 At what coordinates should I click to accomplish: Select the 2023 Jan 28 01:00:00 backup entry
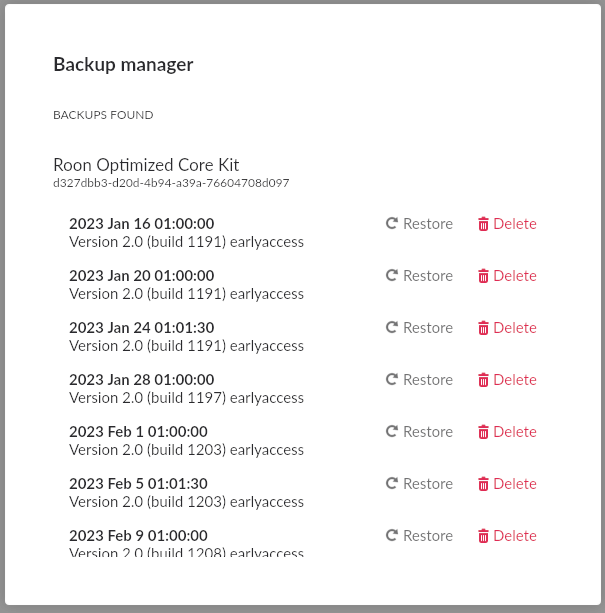pyautogui.click(x=186, y=389)
